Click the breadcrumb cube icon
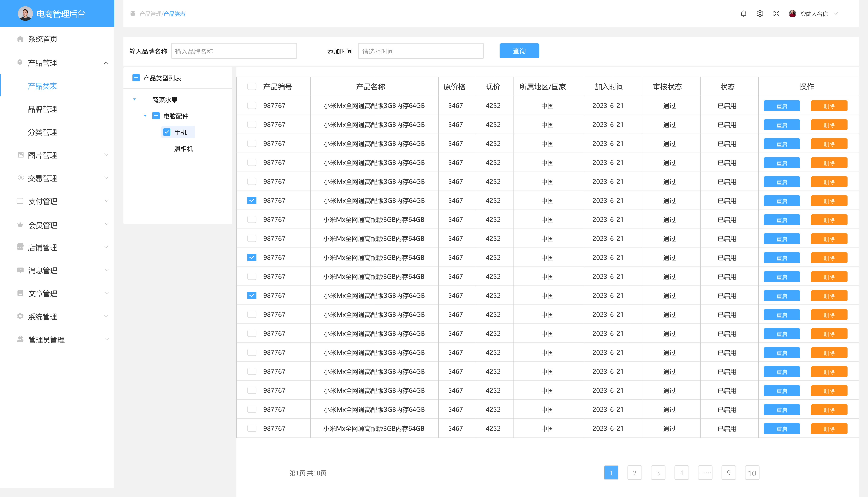The height and width of the screenshot is (497, 868). tap(133, 14)
